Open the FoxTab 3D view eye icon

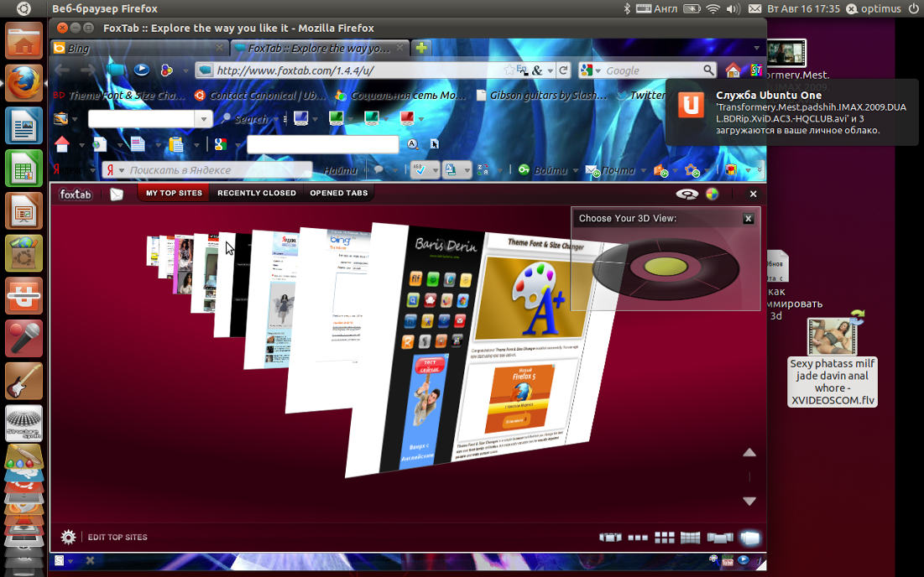pos(687,194)
